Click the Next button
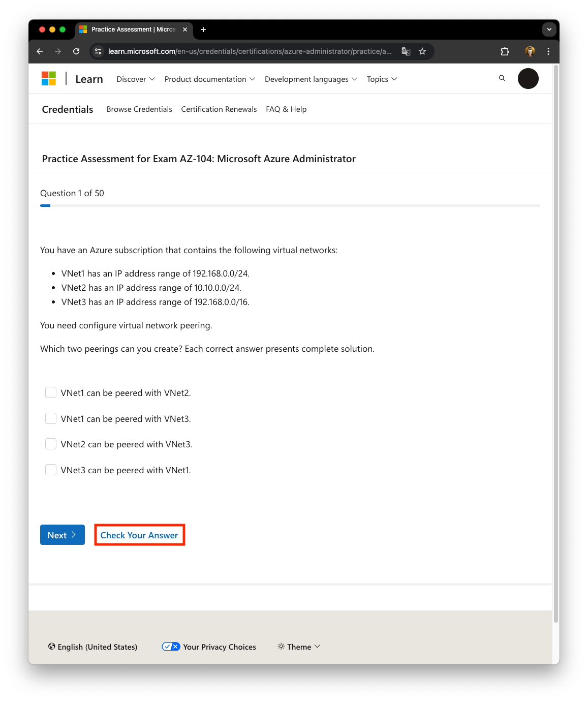 pyautogui.click(x=63, y=535)
